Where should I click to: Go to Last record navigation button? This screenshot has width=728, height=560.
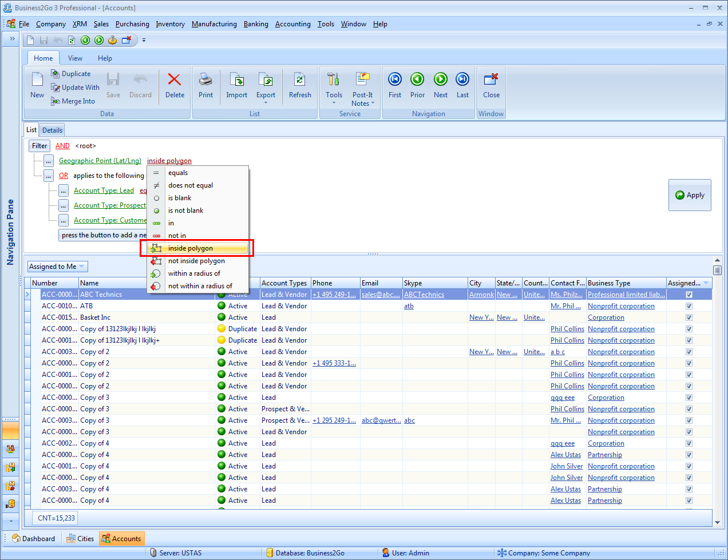[462, 86]
